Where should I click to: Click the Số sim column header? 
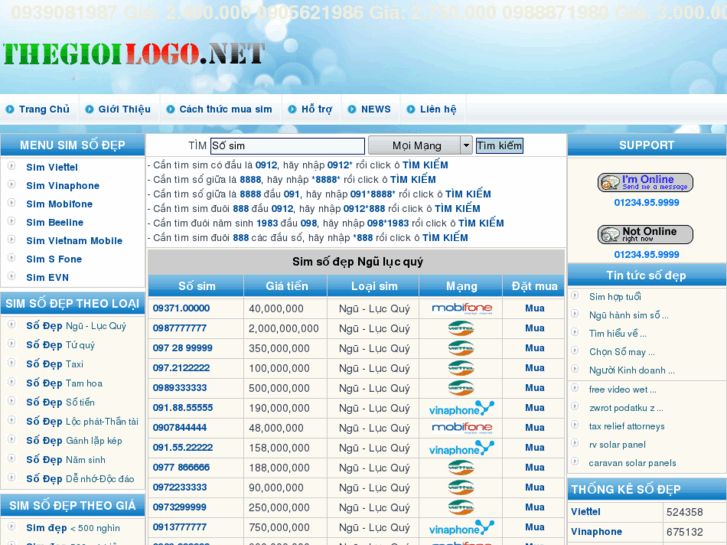pos(197,286)
